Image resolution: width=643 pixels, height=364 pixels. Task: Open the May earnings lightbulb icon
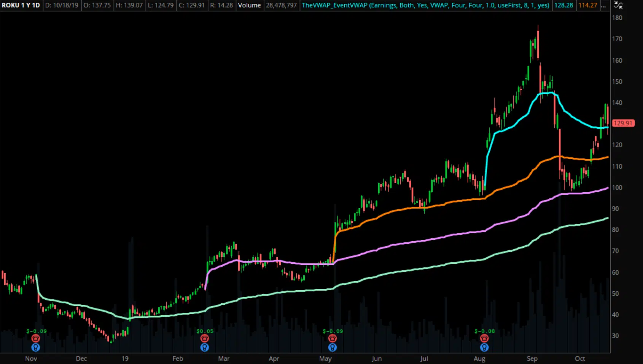coord(333,347)
